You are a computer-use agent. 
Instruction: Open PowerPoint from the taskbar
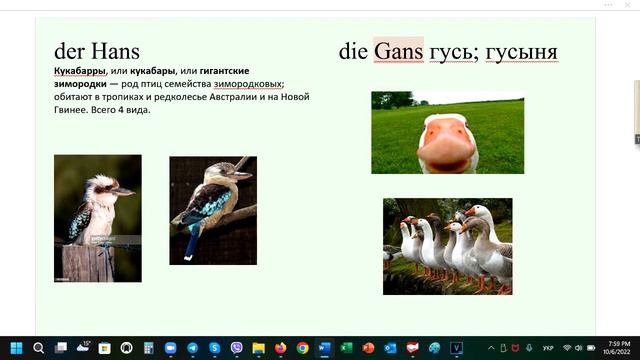coord(369,348)
